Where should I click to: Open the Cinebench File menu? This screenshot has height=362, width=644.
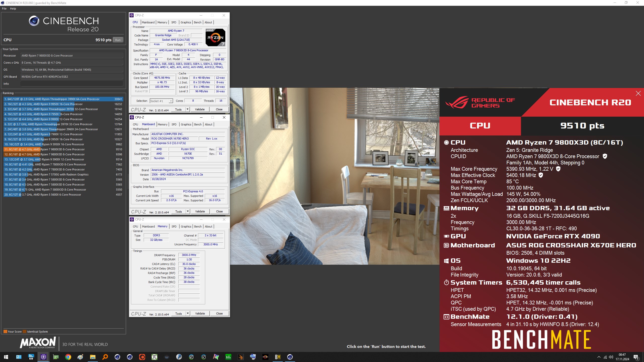pos(4,9)
